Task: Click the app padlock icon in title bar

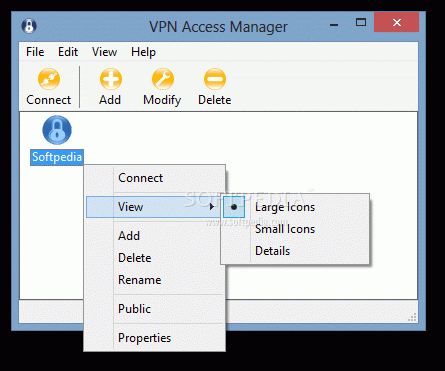Action: point(29,26)
